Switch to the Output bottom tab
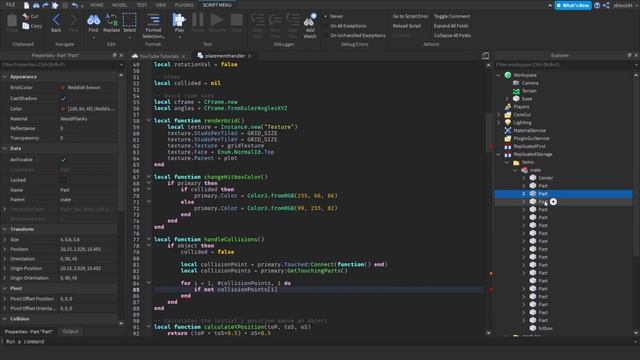This screenshot has width=640, height=360. click(x=71, y=331)
